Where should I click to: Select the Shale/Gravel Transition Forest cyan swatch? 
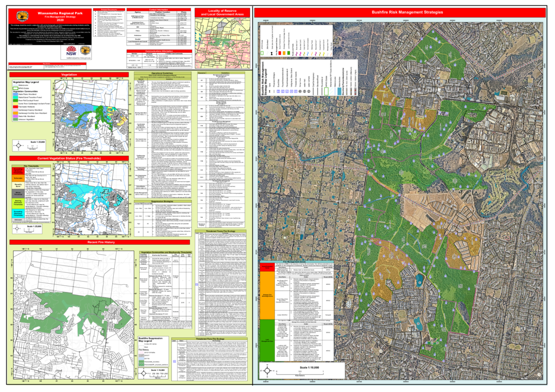point(16,97)
